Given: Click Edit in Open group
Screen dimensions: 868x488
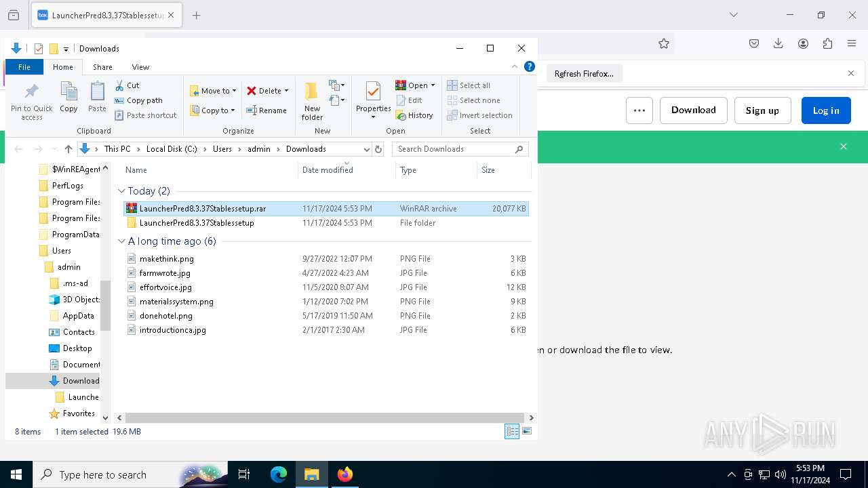Looking at the screenshot, I should tap(409, 100).
